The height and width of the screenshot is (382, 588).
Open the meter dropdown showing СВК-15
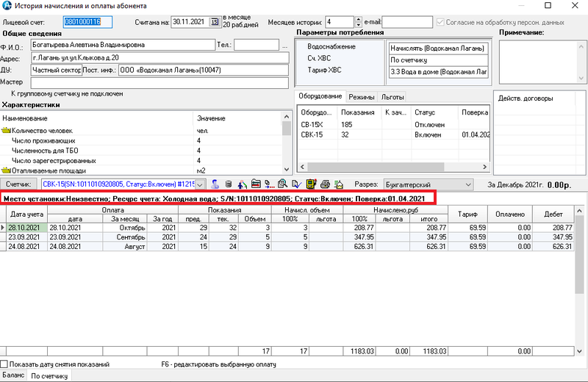point(201,184)
